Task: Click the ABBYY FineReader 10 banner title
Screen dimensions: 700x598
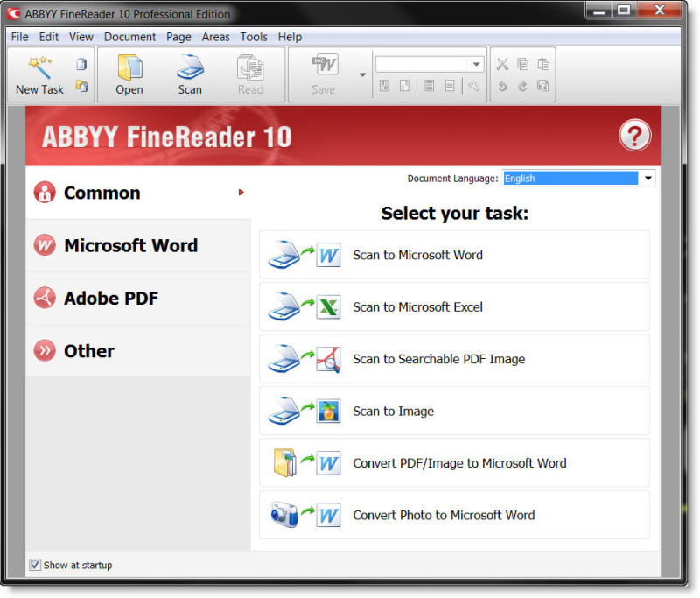Action: [166, 137]
